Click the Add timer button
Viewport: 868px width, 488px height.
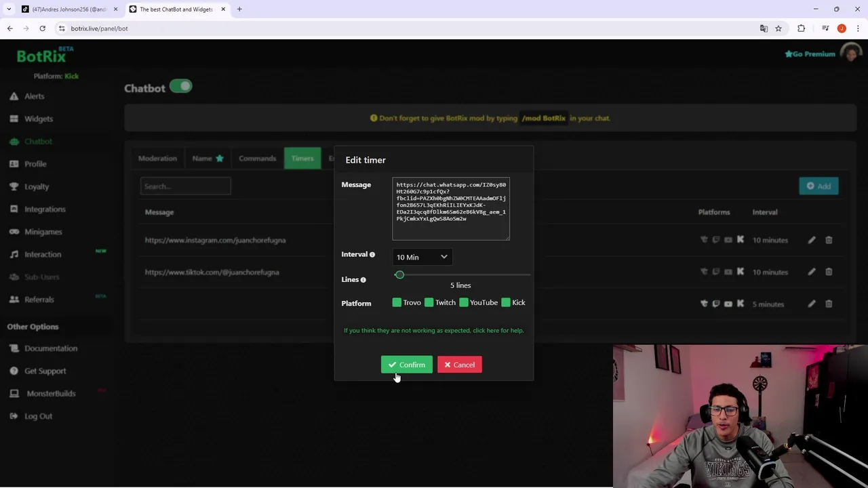[x=818, y=186]
